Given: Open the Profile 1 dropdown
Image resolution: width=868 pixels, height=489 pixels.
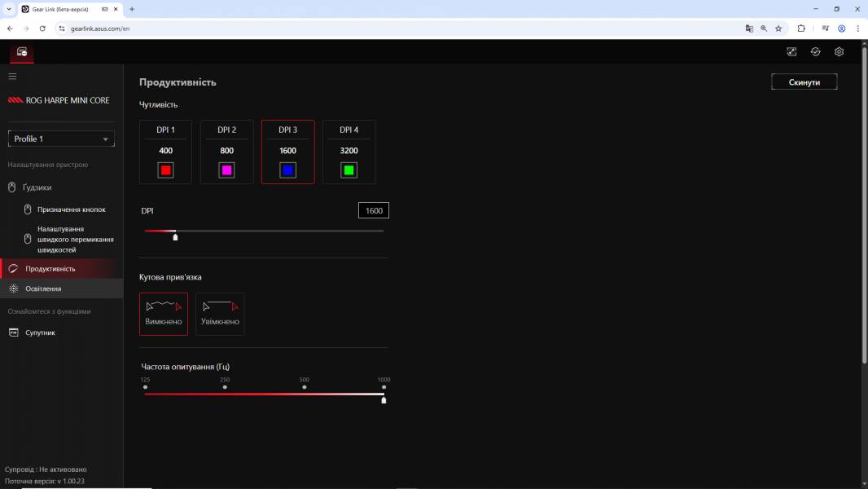Looking at the screenshot, I should coord(61,139).
